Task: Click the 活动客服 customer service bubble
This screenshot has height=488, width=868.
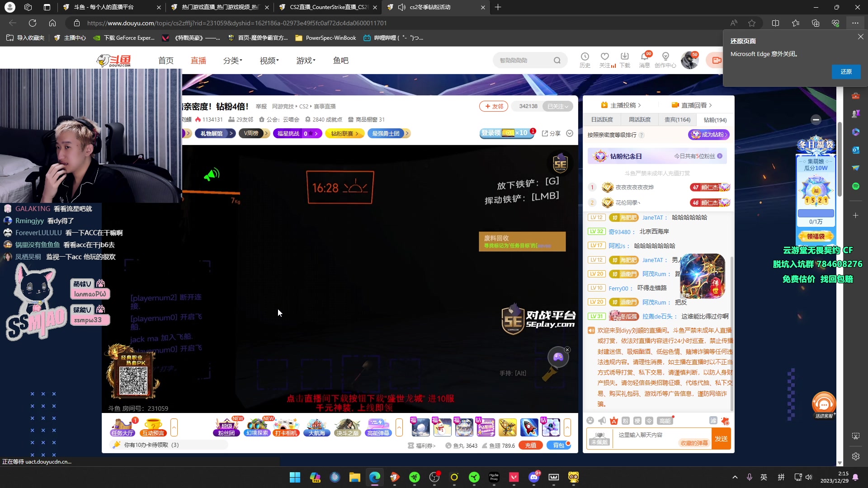Action: [x=824, y=405]
